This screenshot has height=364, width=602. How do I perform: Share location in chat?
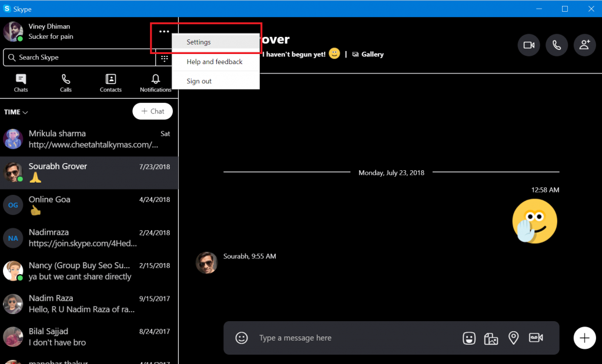coord(513,338)
